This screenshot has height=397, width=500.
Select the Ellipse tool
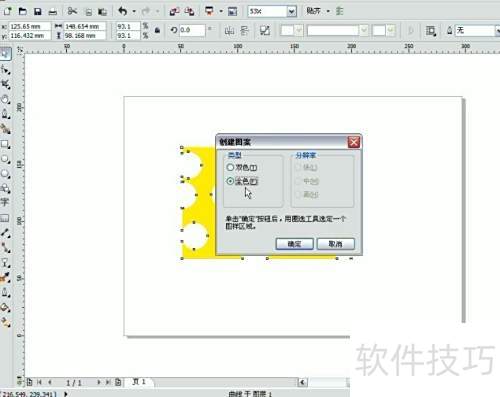coord(5,159)
